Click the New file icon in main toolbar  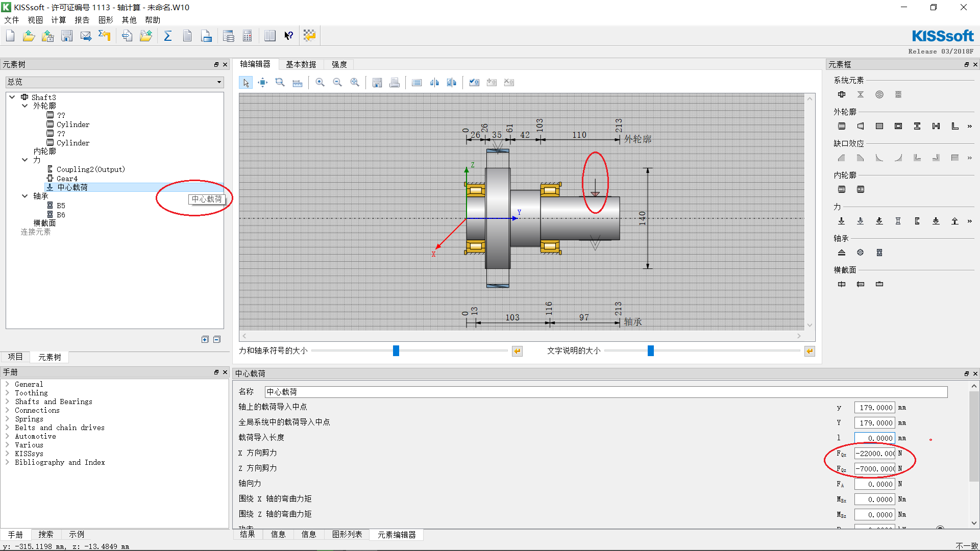tap(10, 36)
